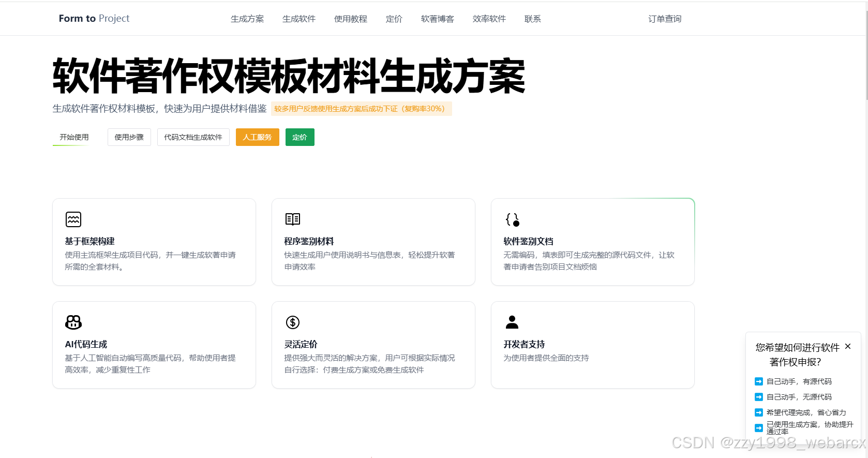Click the arrow icon beside 自己动手，无源代码

coord(759,397)
